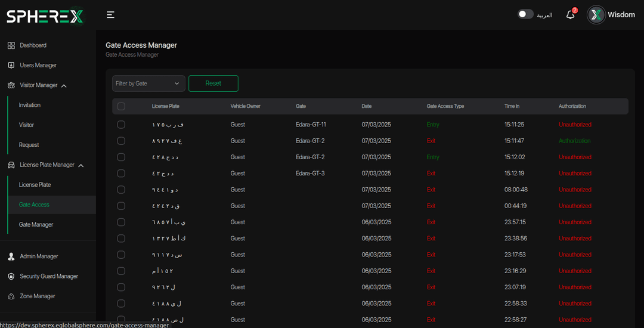Open the notifications bell
This screenshot has width=644, height=328.
570,15
